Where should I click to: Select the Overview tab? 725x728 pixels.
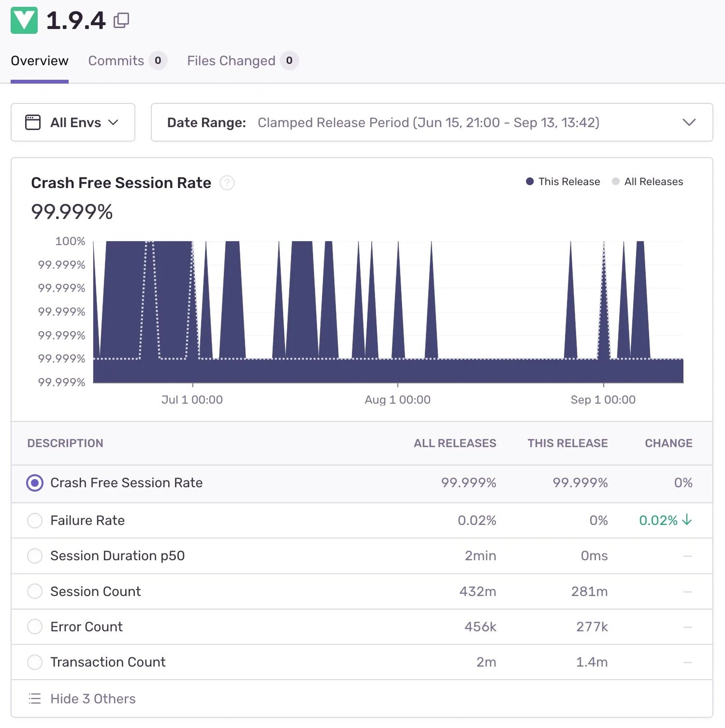[x=39, y=60]
